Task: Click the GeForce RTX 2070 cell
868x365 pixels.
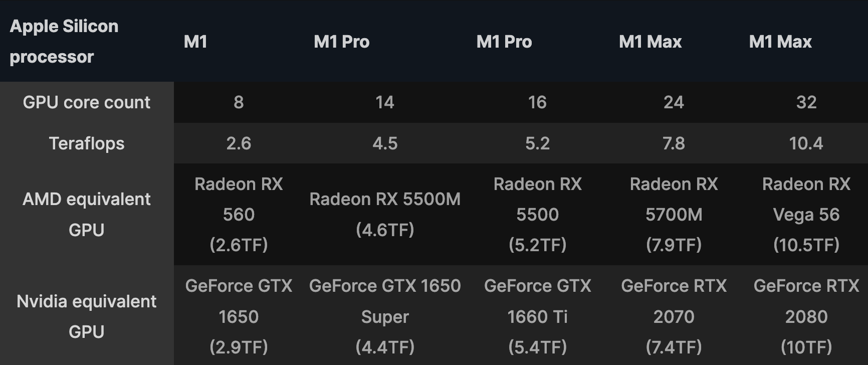Action: [x=674, y=316]
